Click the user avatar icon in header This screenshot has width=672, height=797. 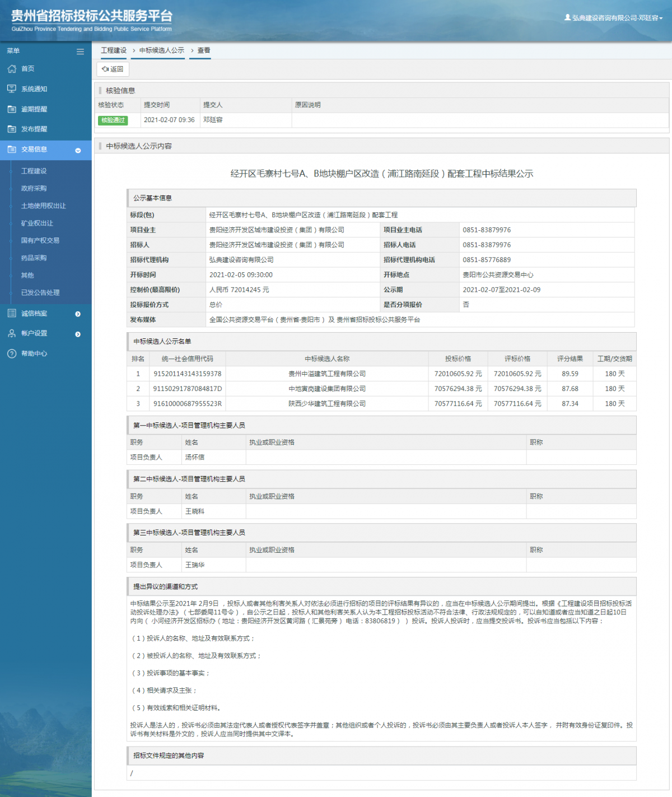click(x=567, y=18)
